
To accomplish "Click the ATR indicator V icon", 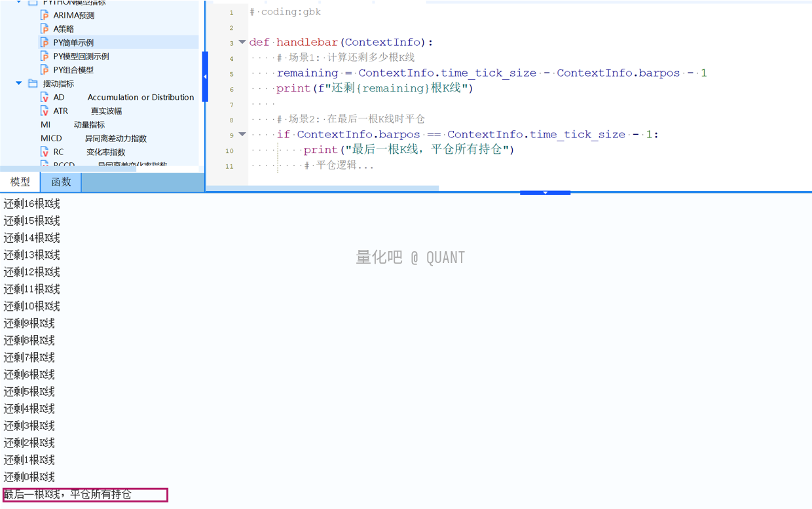I will coord(45,111).
